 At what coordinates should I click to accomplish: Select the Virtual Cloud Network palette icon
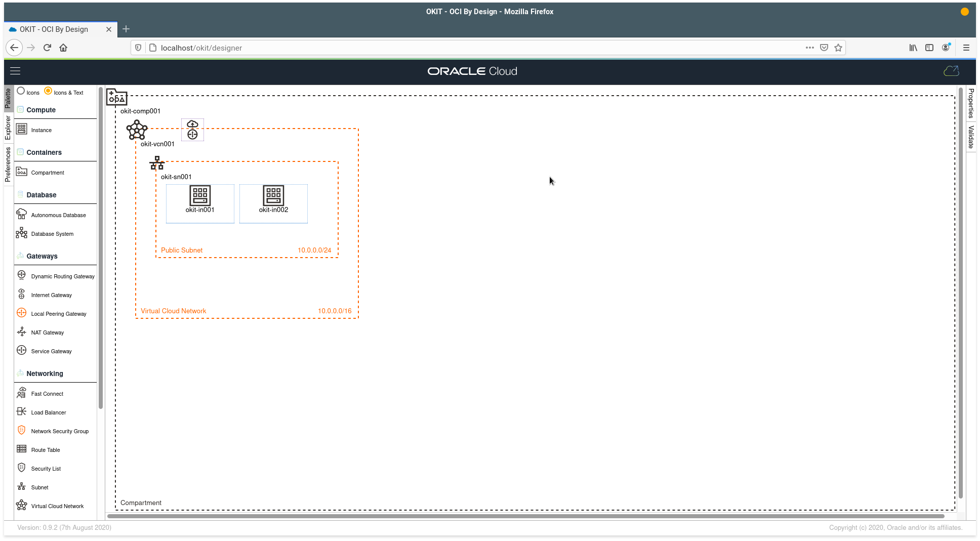[x=21, y=506]
